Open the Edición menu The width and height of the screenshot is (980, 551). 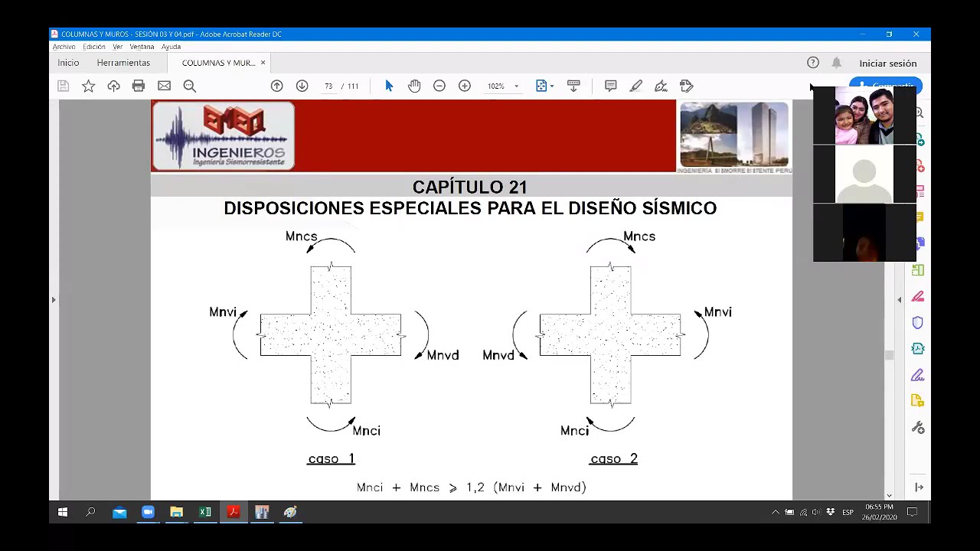(x=94, y=47)
